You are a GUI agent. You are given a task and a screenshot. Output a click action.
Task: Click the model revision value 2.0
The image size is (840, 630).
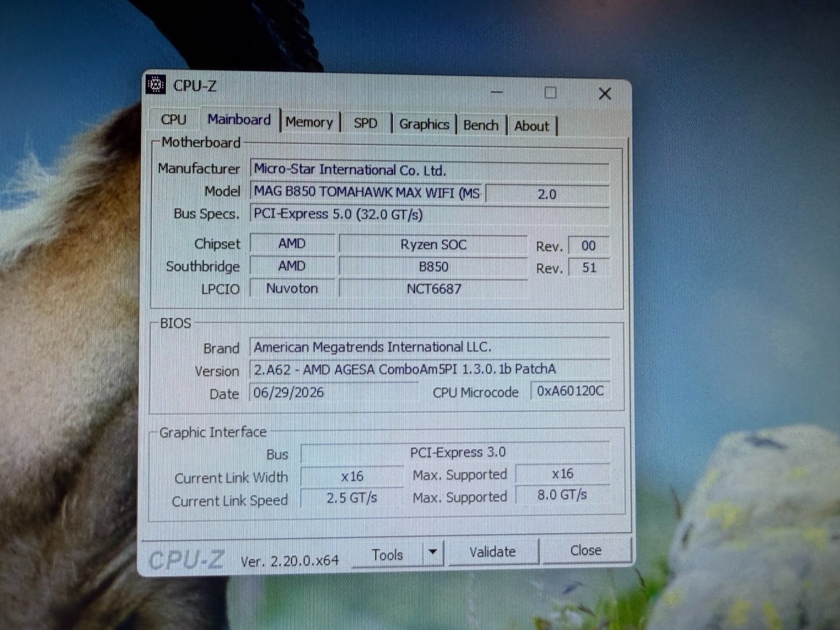(547, 194)
